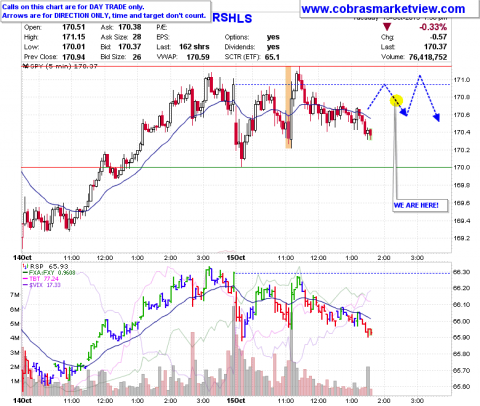Click the Prev Close value 170.94
Screen dimensions: 480x406
(74, 57)
